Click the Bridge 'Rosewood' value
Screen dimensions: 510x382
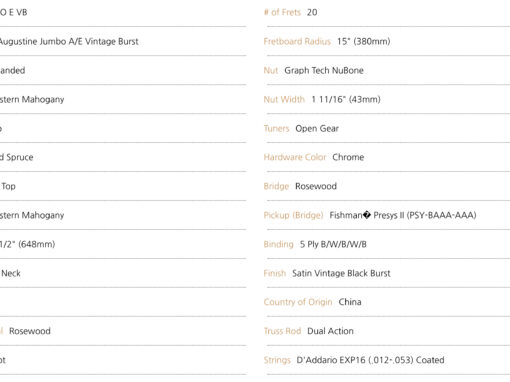316,186
